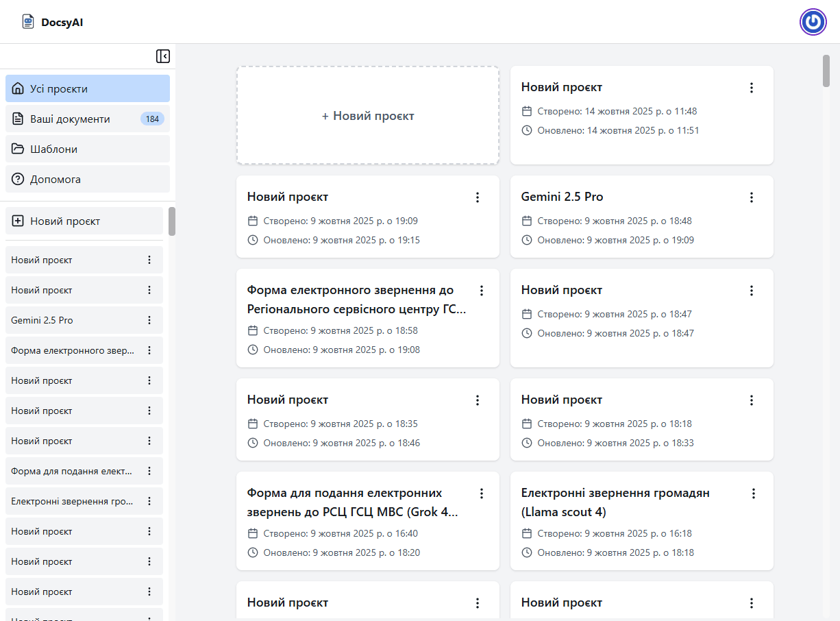Click the 184 documents count badge
The image size is (840, 621).
click(152, 119)
